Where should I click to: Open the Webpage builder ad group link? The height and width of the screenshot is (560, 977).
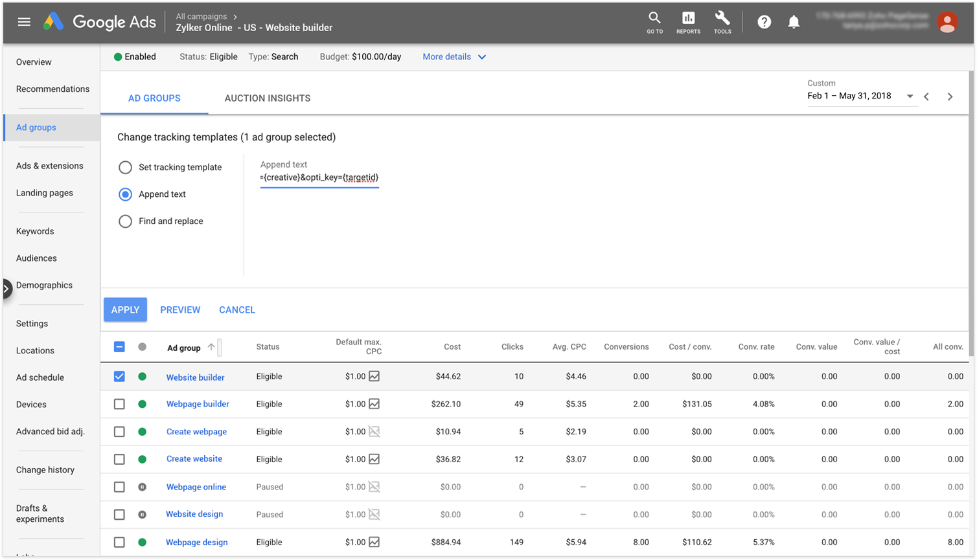198,404
